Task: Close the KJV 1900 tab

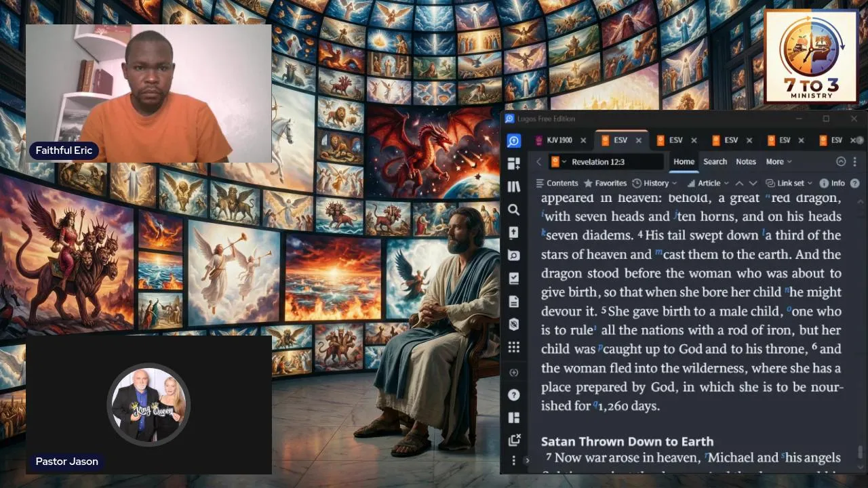Action: pyautogui.click(x=583, y=140)
